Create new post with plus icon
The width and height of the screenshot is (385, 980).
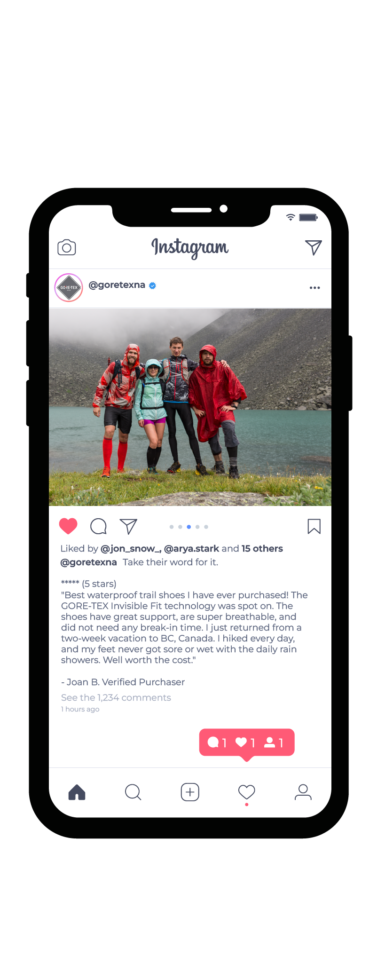pyautogui.click(x=190, y=792)
